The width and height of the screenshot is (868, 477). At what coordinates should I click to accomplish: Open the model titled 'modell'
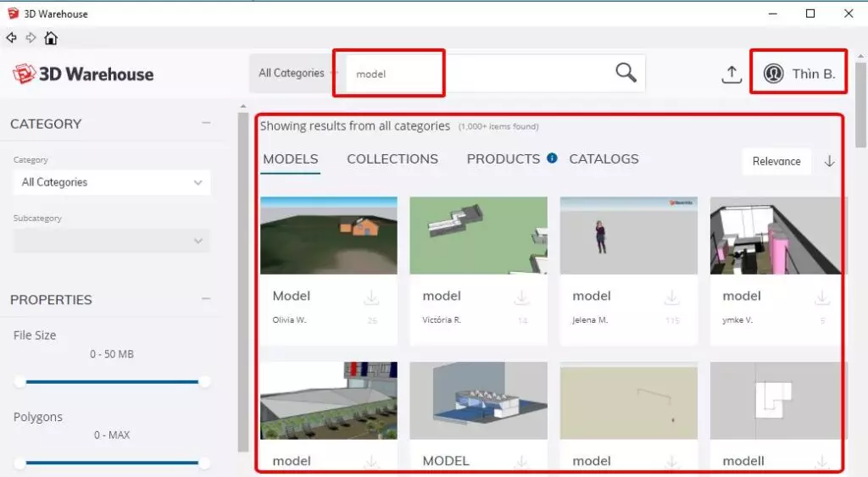click(743, 461)
